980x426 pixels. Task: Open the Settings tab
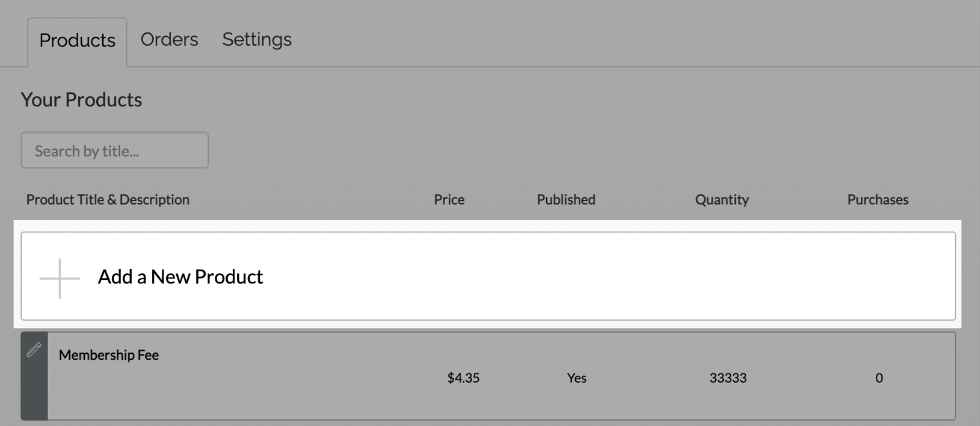click(x=256, y=39)
